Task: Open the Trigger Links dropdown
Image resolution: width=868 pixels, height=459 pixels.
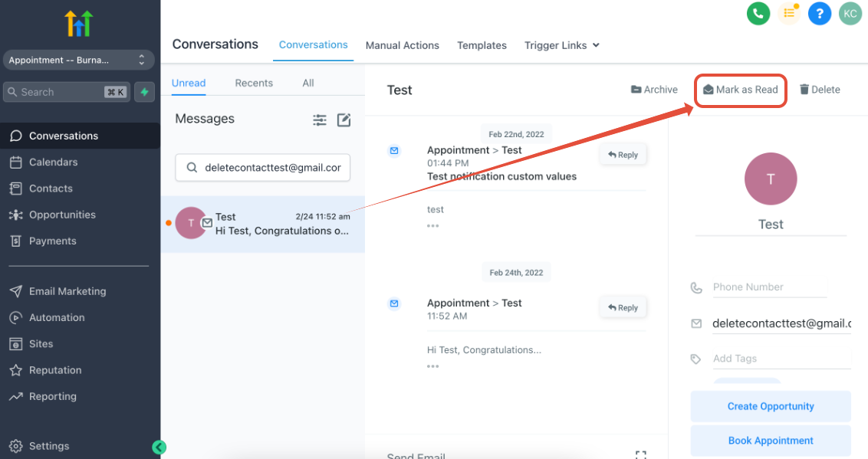Action: coord(561,45)
